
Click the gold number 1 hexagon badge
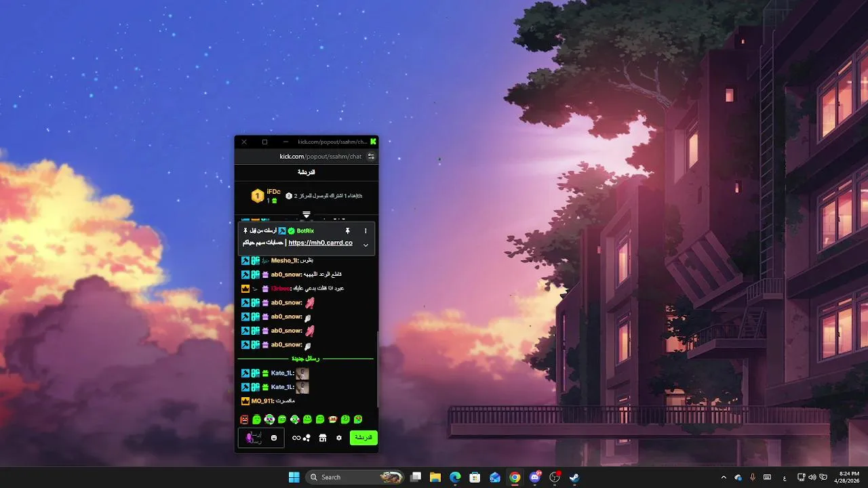(x=257, y=196)
